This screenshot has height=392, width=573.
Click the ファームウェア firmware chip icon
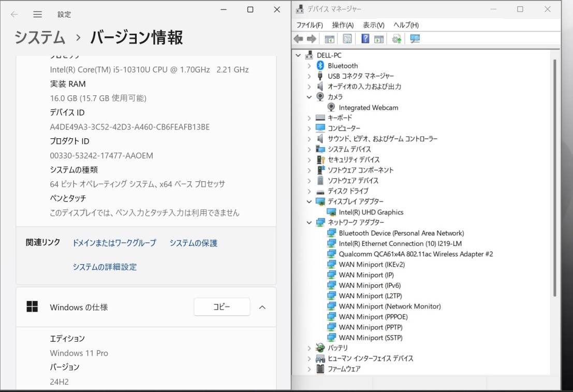[320, 369]
